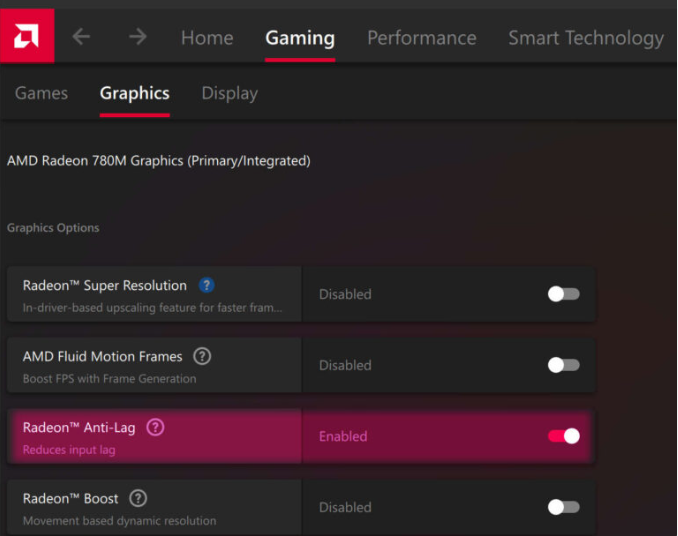Select the Radeon Anti-Lag title
The width and height of the screenshot is (678, 536).
point(79,428)
